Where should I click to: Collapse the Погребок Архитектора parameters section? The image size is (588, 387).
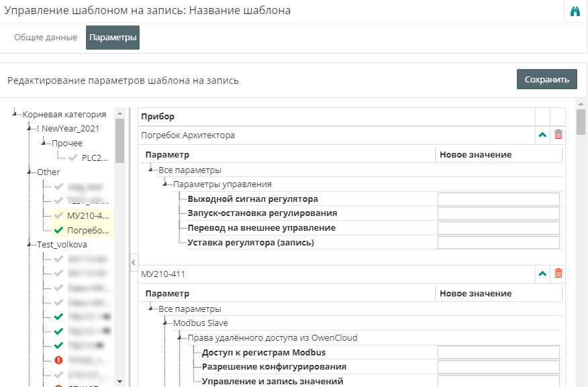(x=542, y=135)
